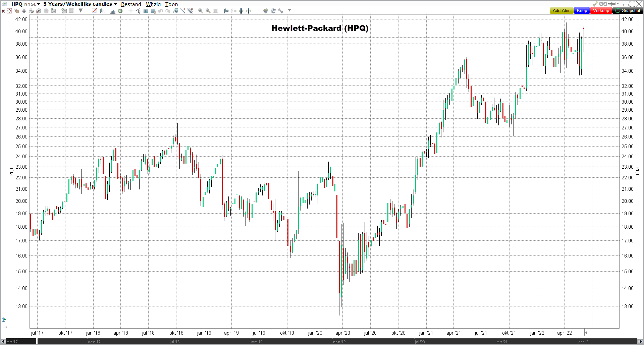Image resolution: width=644 pixels, height=345 pixels.
Task: Refresh the chart data via toolbar
Action: click(x=273, y=11)
